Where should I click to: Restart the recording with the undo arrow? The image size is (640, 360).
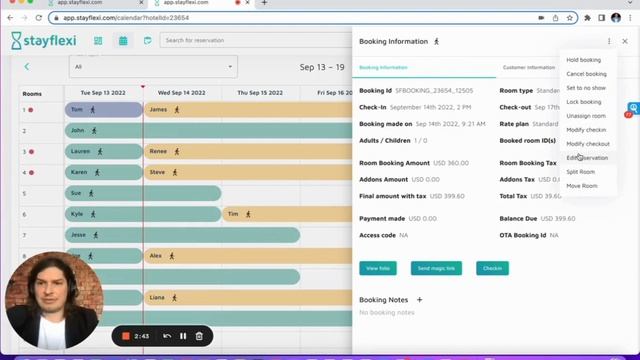tap(167, 336)
